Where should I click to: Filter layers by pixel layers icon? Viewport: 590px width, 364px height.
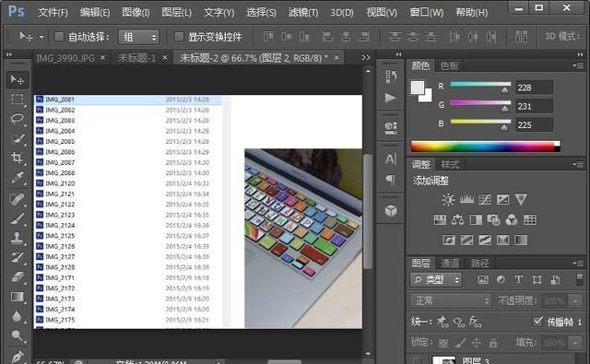point(483,279)
